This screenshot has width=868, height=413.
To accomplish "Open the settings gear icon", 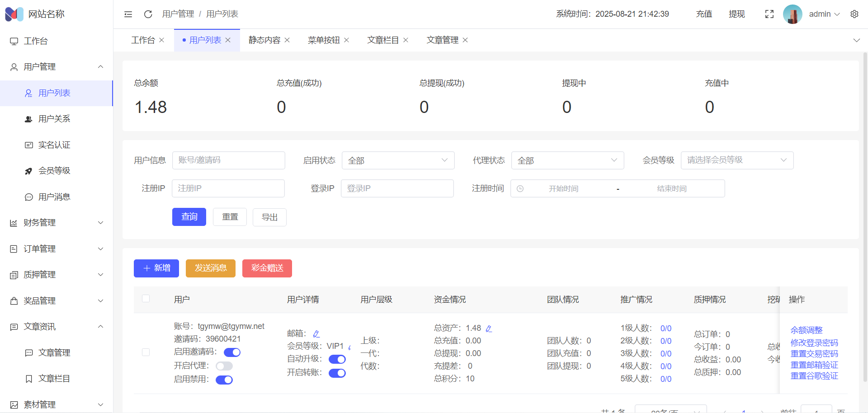I will point(854,14).
